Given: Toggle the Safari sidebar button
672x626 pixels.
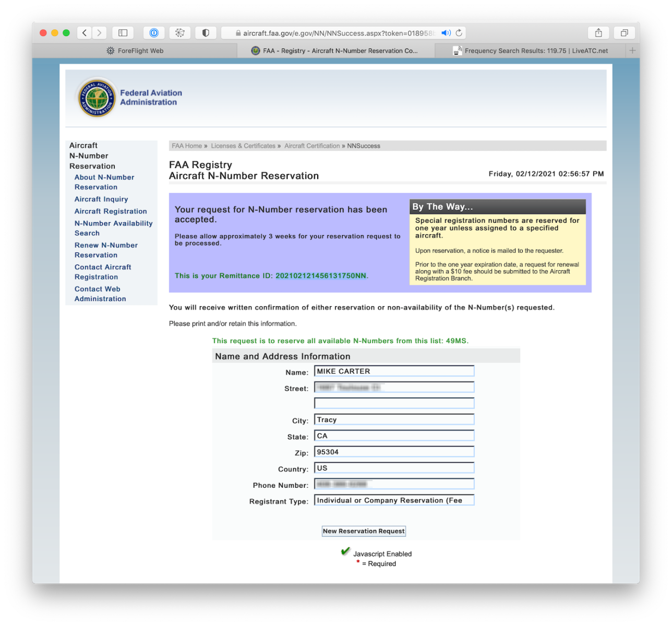Looking at the screenshot, I should [x=123, y=33].
